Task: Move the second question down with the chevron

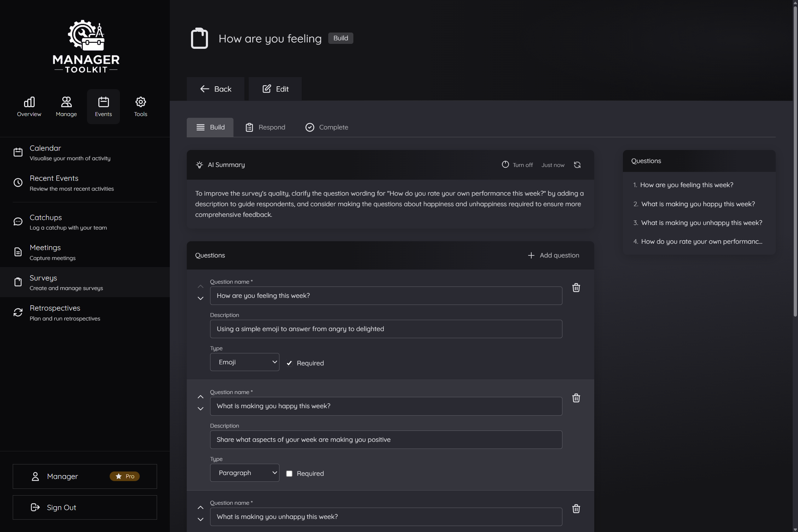Action: click(201, 409)
